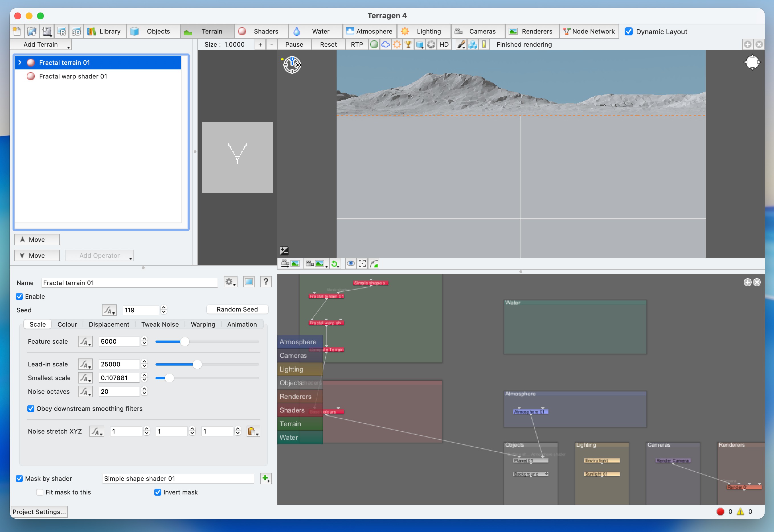Image resolution: width=774 pixels, height=532 pixels.
Task: Open Project Settings
Action: click(x=39, y=512)
